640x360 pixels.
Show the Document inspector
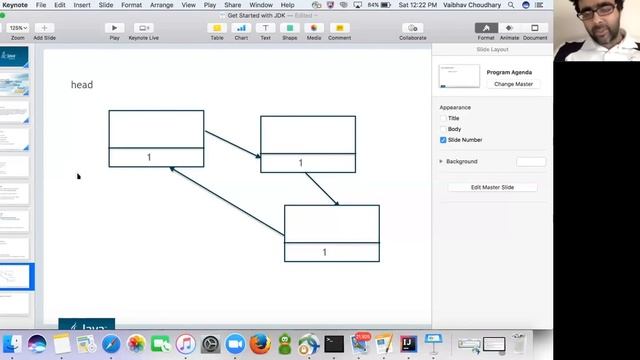[535, 28]
